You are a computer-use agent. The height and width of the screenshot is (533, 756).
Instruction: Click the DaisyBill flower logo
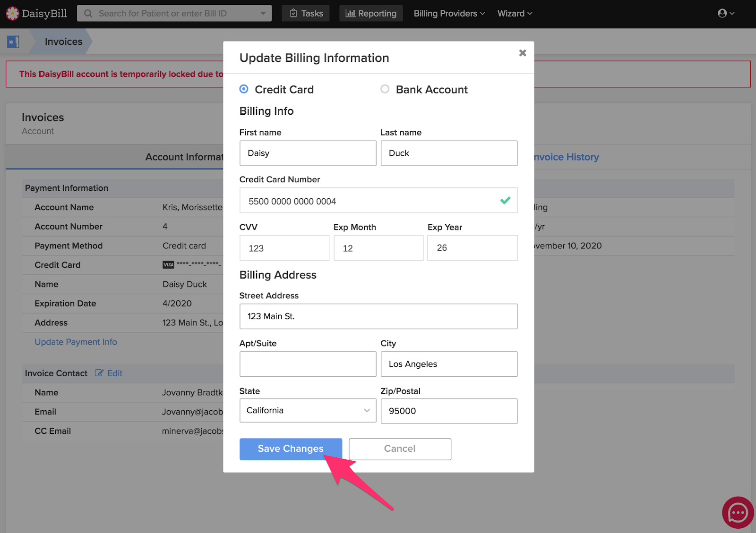[x=12, y=13]
